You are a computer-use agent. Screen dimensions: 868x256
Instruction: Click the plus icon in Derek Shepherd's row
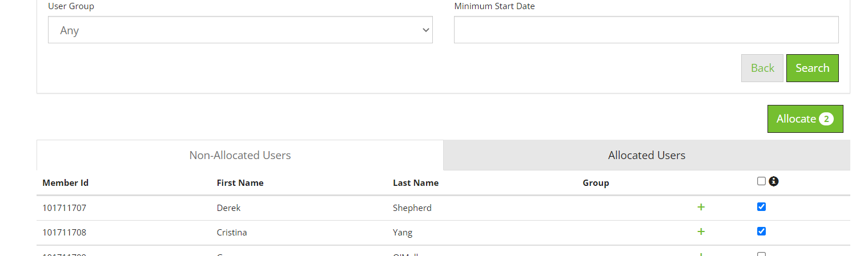click(x=701, y=207)
